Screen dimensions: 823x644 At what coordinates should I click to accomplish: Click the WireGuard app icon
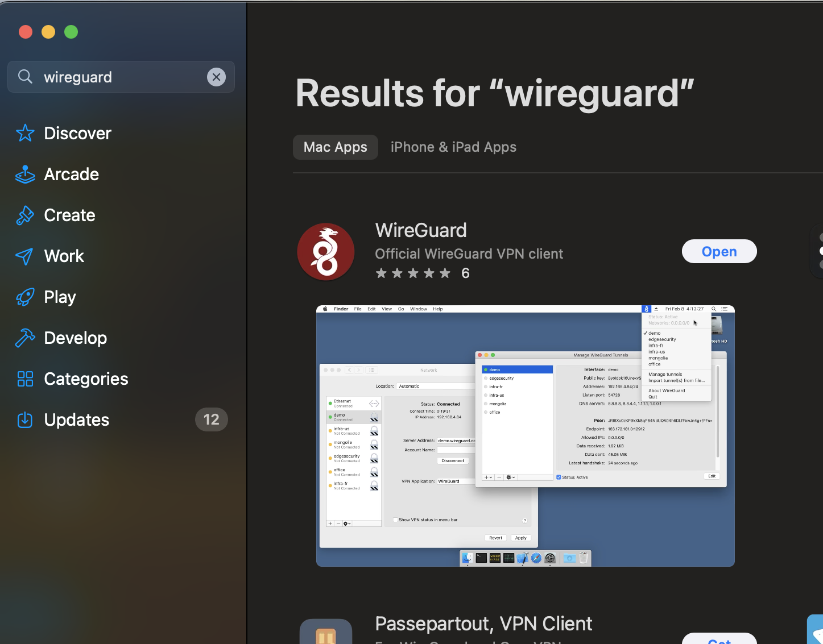click(x=326, y=252)
